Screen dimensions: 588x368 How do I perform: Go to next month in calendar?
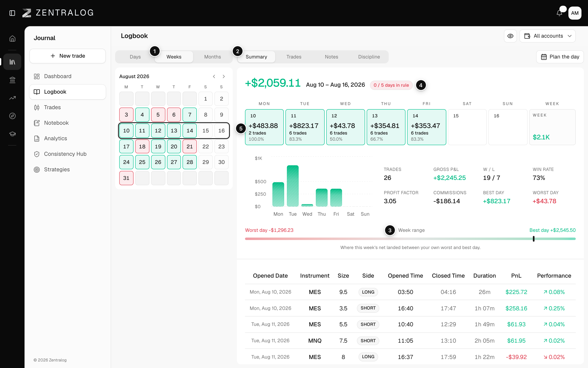click(224, 76)
